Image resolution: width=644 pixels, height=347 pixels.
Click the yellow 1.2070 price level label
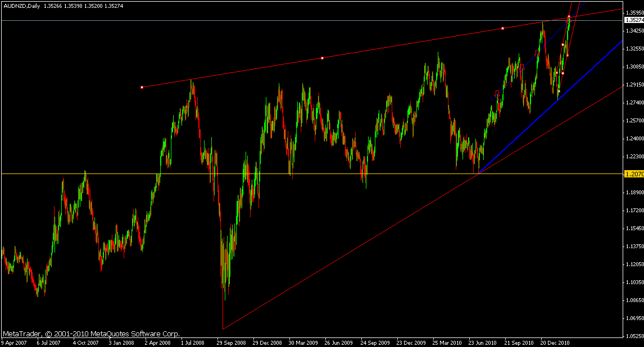coord(634,175)
